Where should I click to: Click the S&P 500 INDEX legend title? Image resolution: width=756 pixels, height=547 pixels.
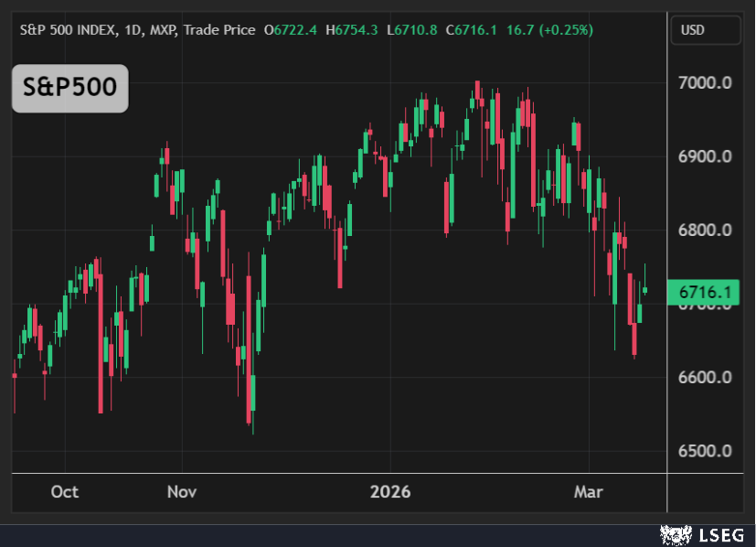coord(68,30)
